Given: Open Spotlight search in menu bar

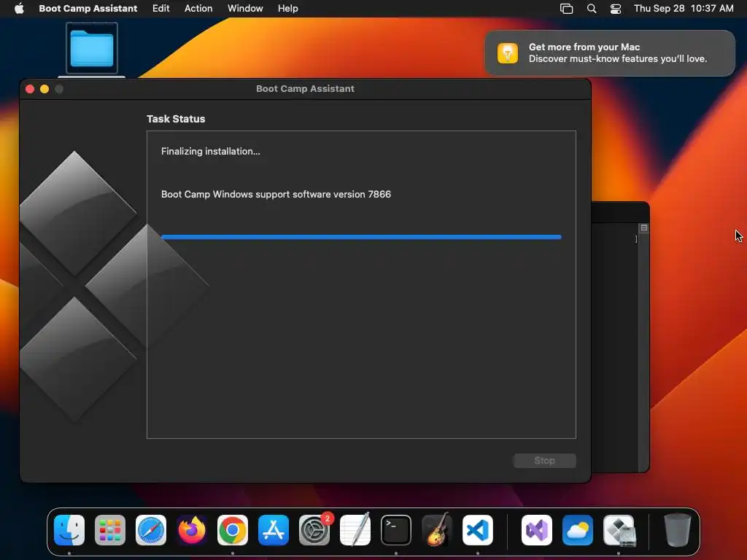Looking at the screenshot, I should point(591,8).
